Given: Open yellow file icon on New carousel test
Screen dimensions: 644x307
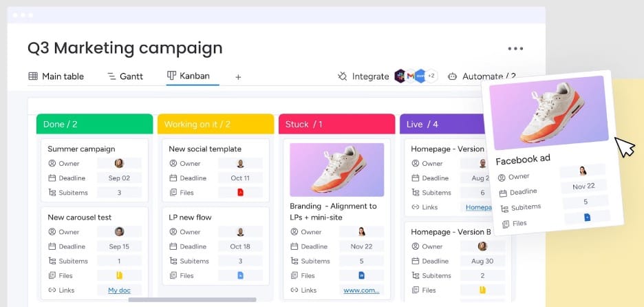Looking at the screenshot, I should coord(119,275).
